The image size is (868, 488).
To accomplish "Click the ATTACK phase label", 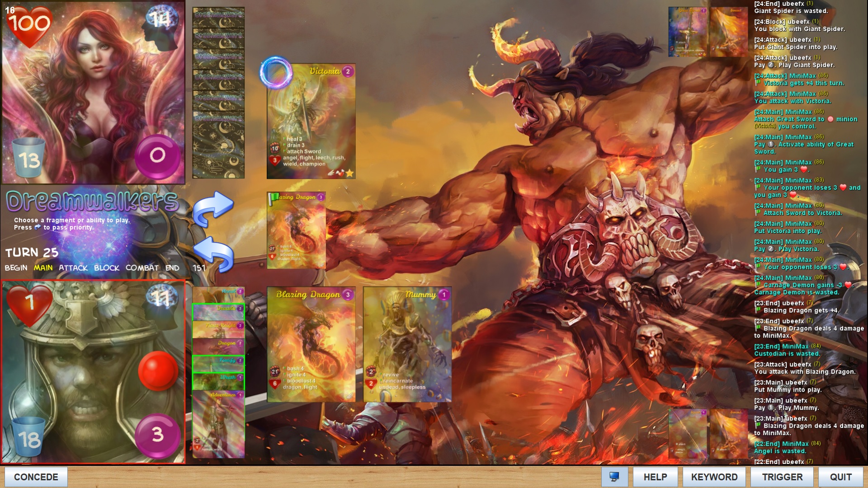I will (x=73, y=268).
